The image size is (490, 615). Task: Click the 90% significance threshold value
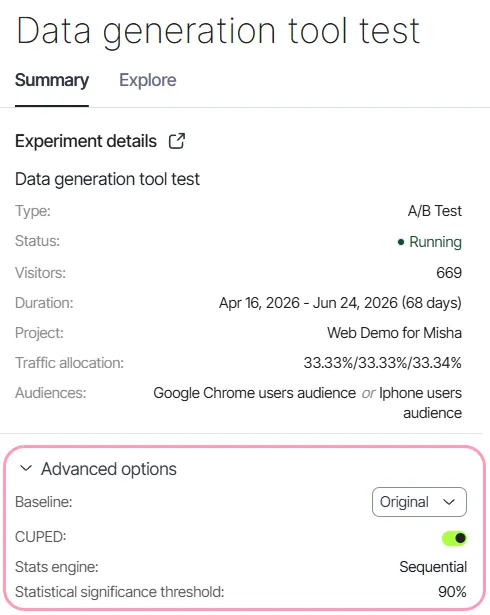pos(452,591)
